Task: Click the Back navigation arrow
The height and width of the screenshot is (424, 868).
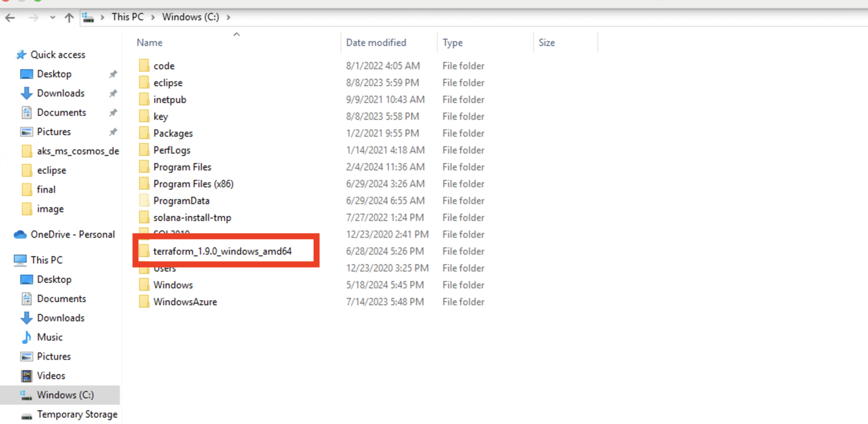Action: [10, 17]
